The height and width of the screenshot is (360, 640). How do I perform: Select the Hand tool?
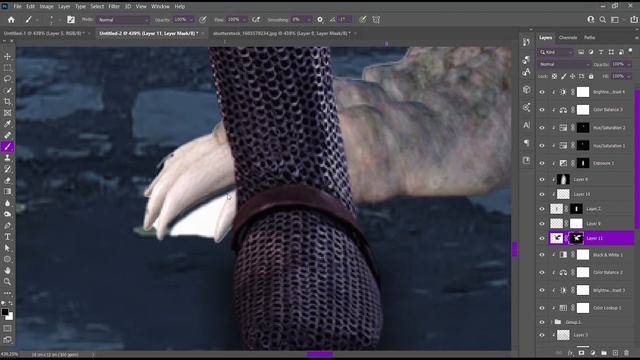[7, 270]
